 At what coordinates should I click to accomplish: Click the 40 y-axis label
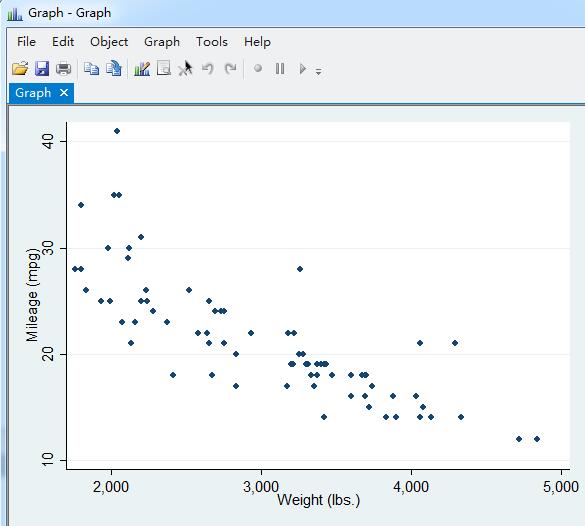pyautogui.click(x=49, y=141)
